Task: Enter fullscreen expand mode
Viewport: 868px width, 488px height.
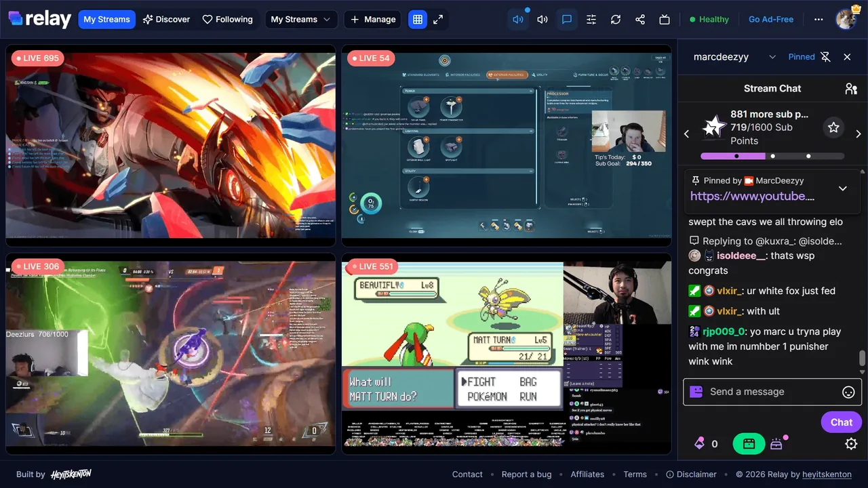Action: tap(438, 20)
